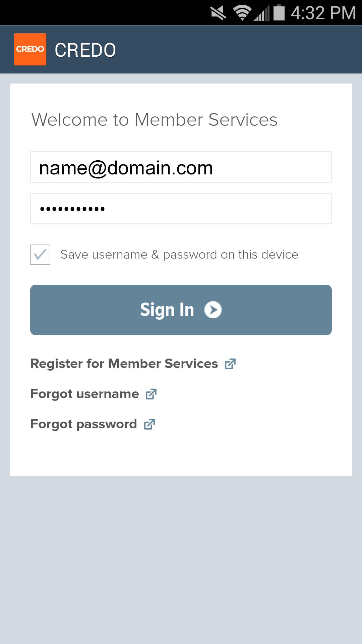The width and height of the screenshot is (362, 644).
Task: Click external link icon beside Forgot username
Action: tap(151, 394)
